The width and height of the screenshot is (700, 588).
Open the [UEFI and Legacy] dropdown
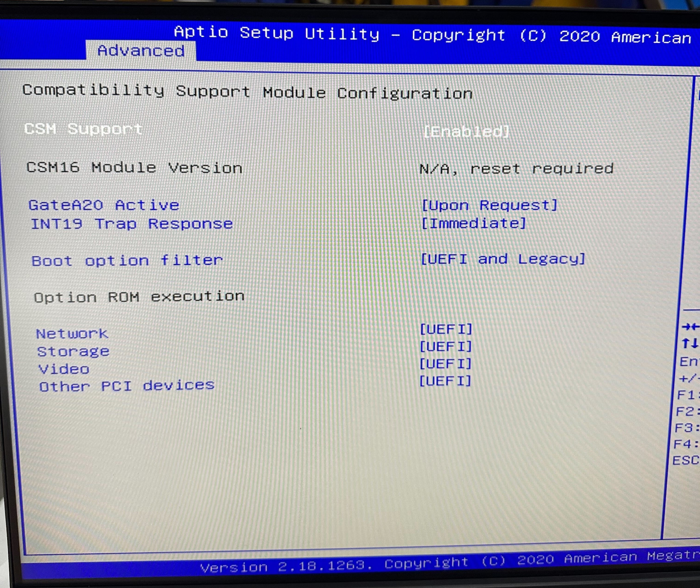[503, 259]
